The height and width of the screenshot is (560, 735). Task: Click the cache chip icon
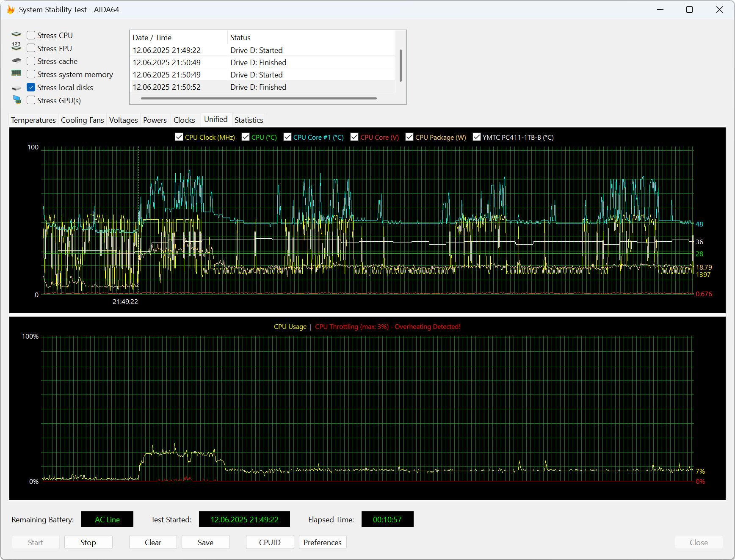tap(16, 61)
